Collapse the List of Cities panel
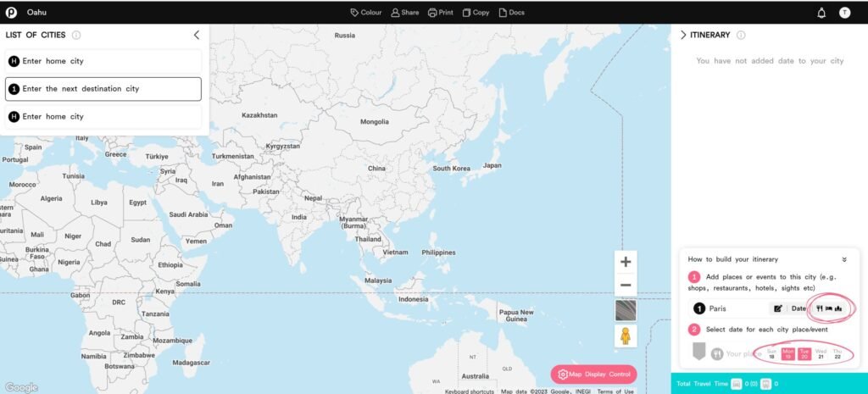 [x=197, y=35]
